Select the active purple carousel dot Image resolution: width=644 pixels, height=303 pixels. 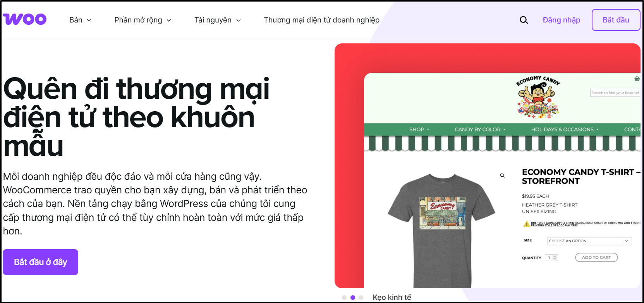(x=353, y=298)
